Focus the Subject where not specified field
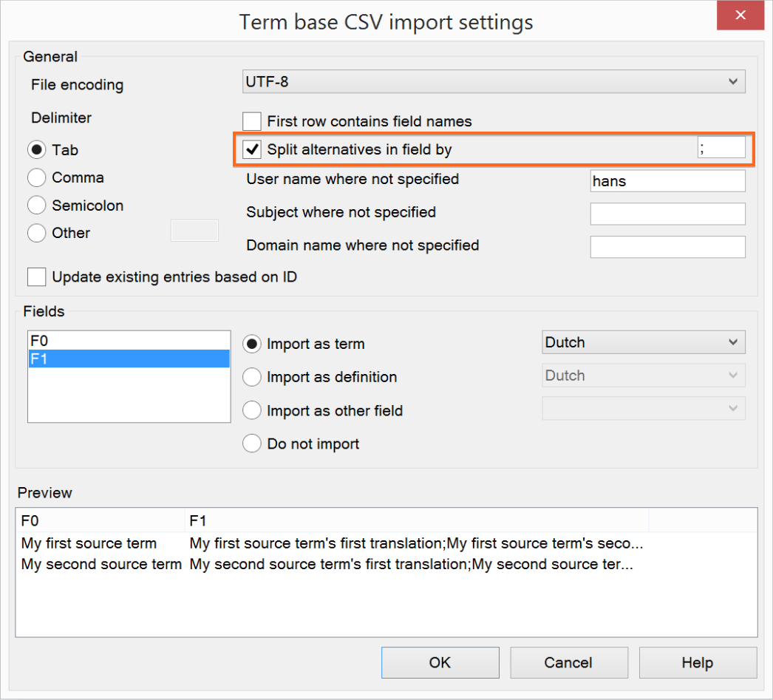 point(667,214)
